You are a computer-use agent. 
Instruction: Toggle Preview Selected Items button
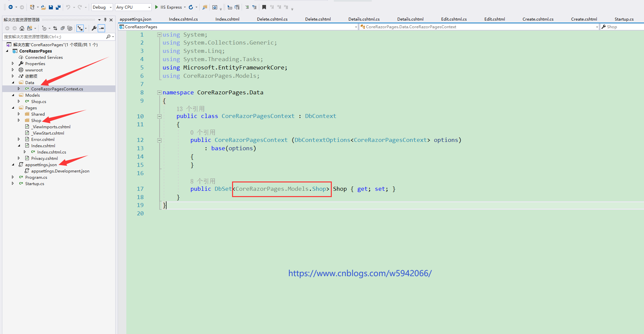coord(102,28)
